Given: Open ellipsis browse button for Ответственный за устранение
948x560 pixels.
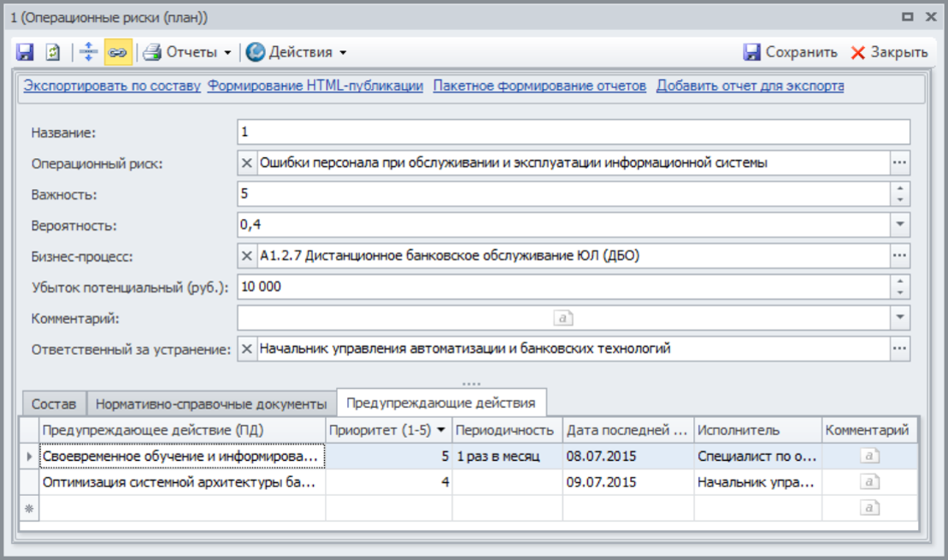Looking at the screenshot, I should coord(899,349).
